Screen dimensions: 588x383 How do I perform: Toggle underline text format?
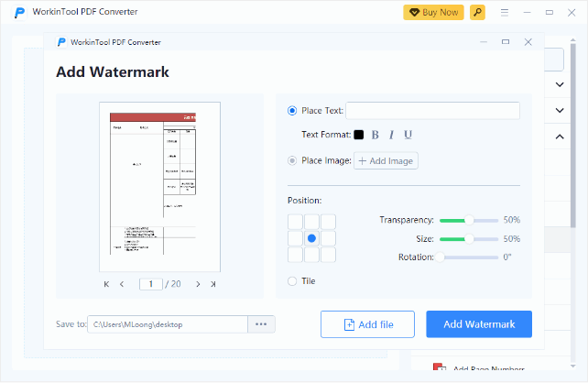(x=408, y=135)
